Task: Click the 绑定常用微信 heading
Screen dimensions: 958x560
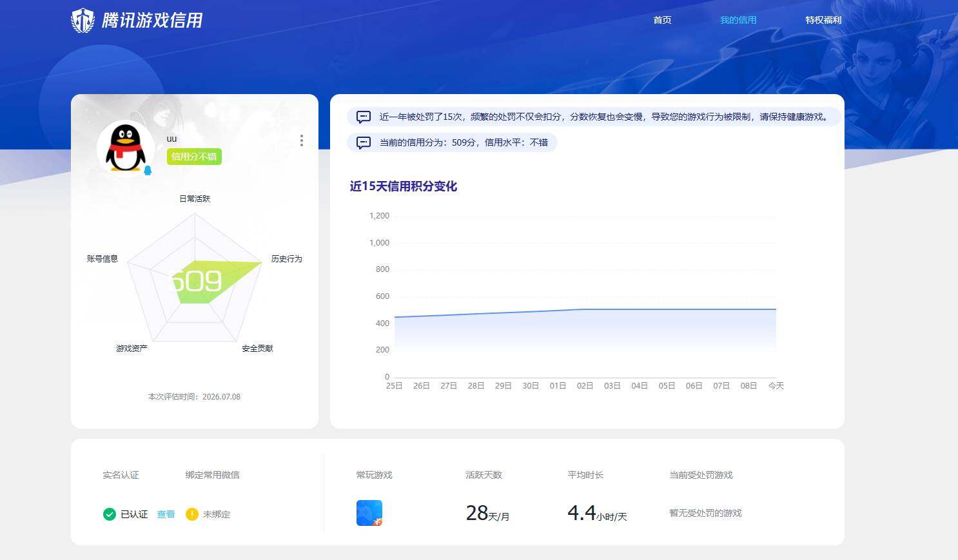Action: click(x=212, y=475)
